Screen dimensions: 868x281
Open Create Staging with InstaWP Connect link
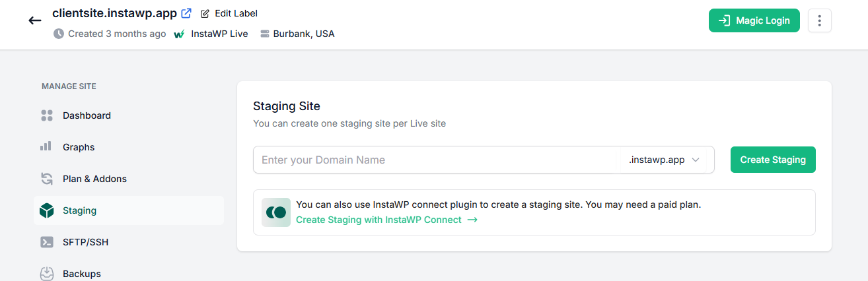379,220
